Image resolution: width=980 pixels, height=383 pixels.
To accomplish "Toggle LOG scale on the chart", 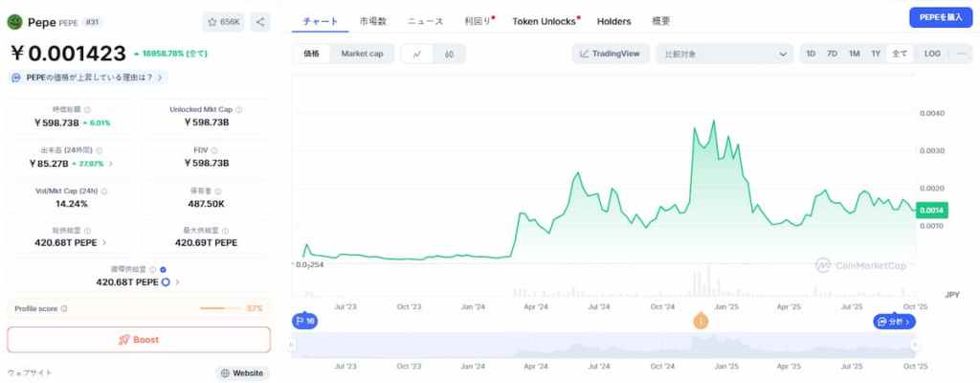I will (932, 54).
